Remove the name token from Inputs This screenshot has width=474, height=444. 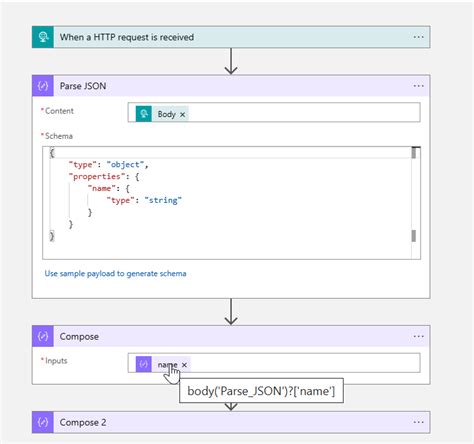click(184, 365)
